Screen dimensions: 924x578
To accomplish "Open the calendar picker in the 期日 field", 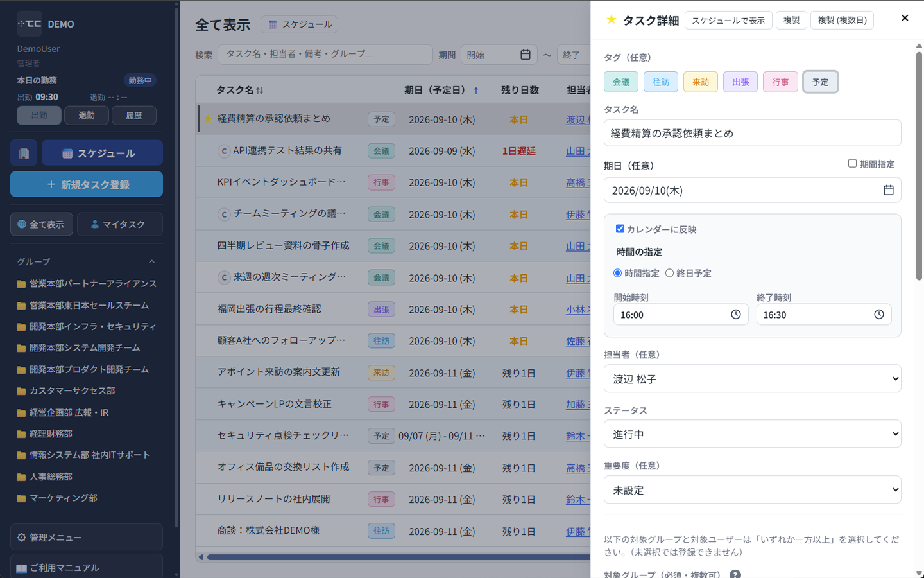I will [888, 190].
